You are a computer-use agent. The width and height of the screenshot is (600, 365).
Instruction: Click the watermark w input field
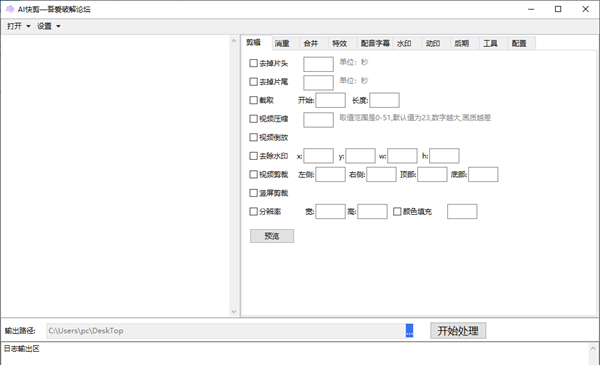402,156
